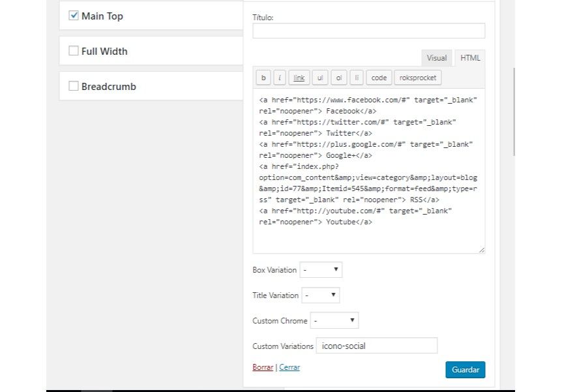Screen dimensions: 562x392
Task: Switch to the Visual editor tab
Action: click(437, 58)
